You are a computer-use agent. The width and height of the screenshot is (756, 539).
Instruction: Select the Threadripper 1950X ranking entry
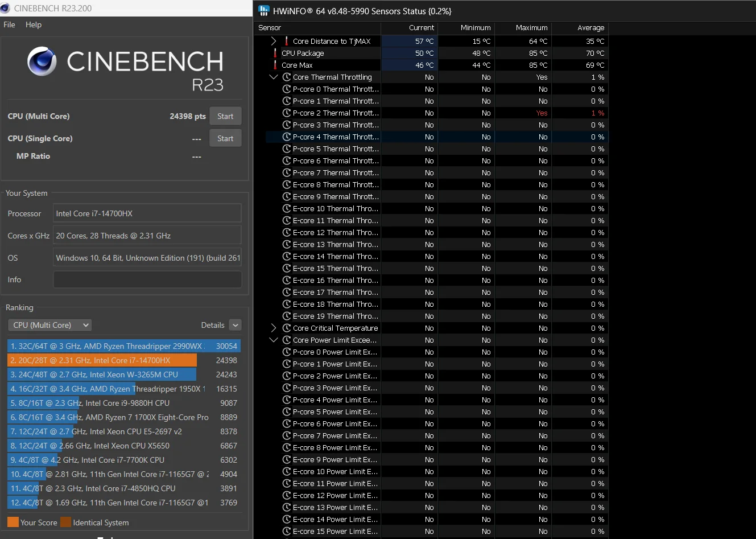tap(124, 389)
